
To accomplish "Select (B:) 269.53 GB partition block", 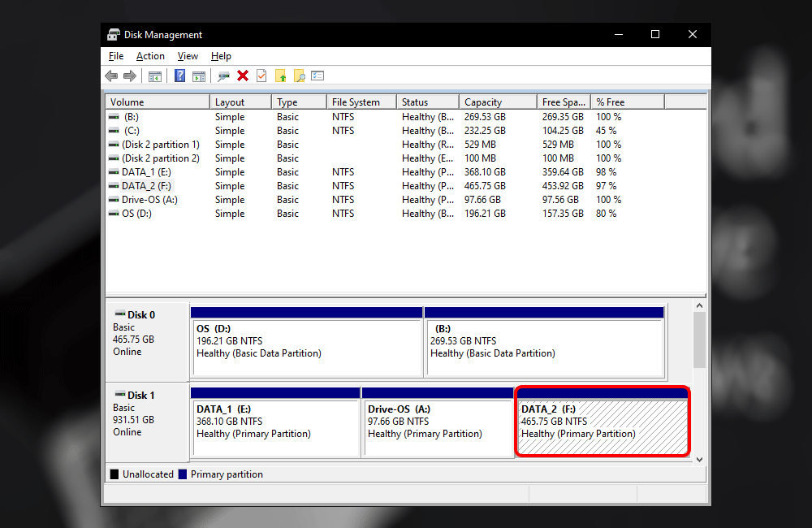I will (544, 342).
